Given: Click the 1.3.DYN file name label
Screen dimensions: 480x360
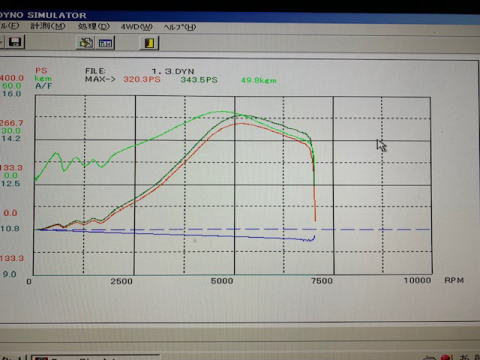Looking at the screenshot, I should tap(173, 71).
